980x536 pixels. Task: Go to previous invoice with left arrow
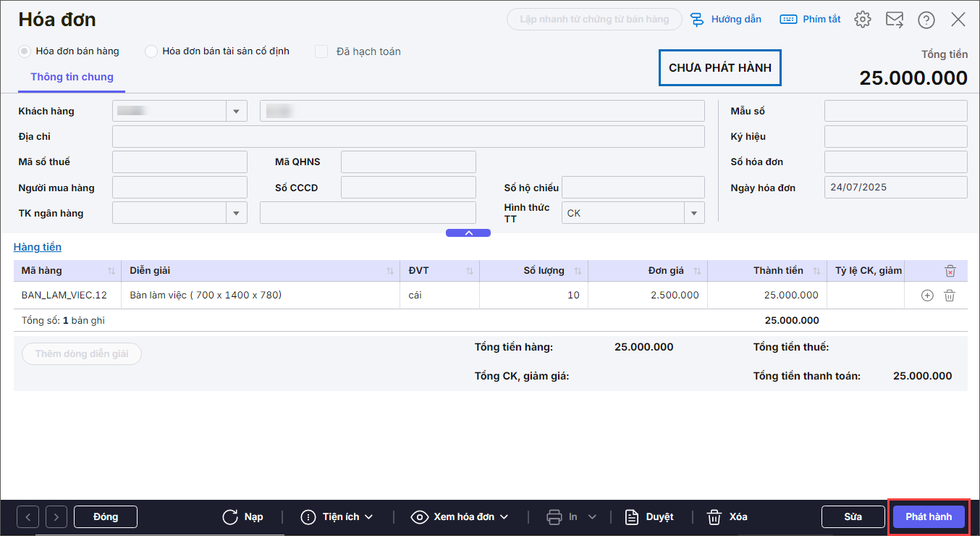click(x=28, y=517)
